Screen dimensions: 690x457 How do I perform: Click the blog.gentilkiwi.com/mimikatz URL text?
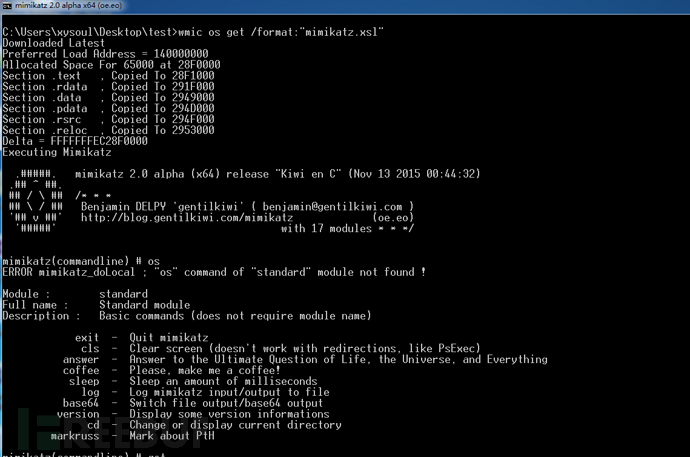click(187, 217)
